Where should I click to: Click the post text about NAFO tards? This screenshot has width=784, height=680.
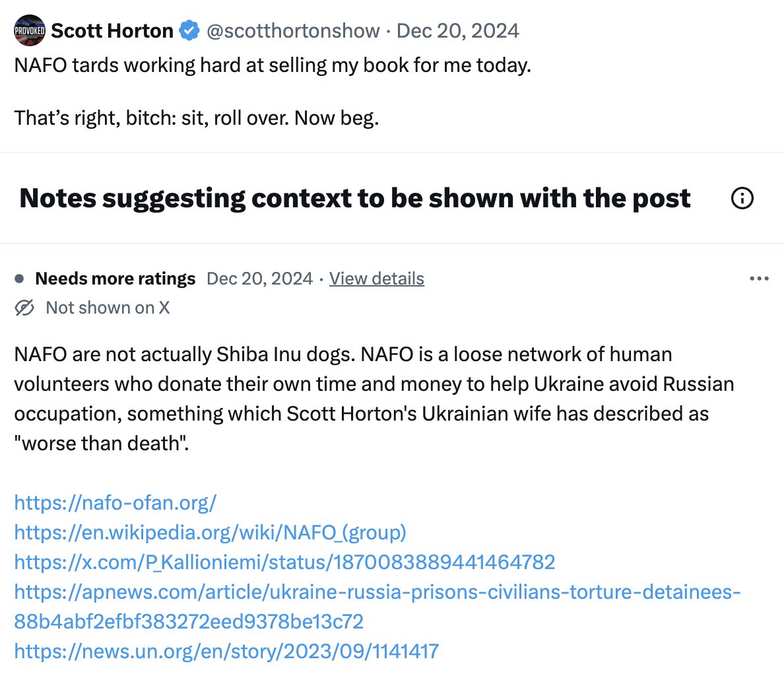tap(273, 65)
